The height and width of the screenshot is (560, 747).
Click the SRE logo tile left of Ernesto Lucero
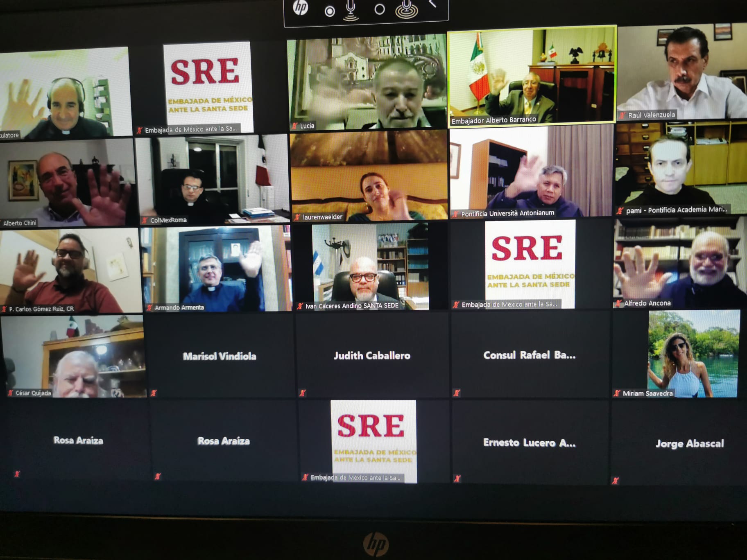pyautogui.click(x=373, y=441)
